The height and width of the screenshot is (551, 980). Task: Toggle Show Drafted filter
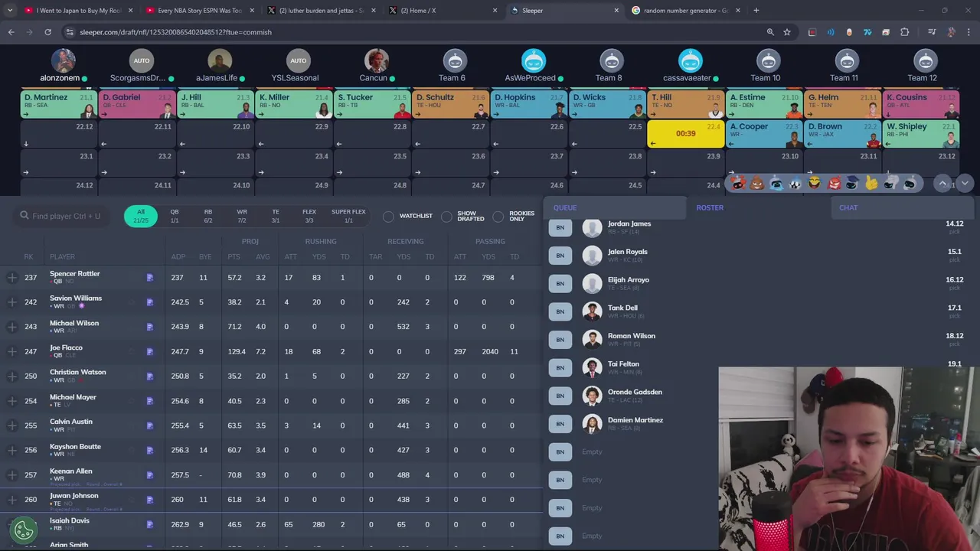[x=446, y=217]
